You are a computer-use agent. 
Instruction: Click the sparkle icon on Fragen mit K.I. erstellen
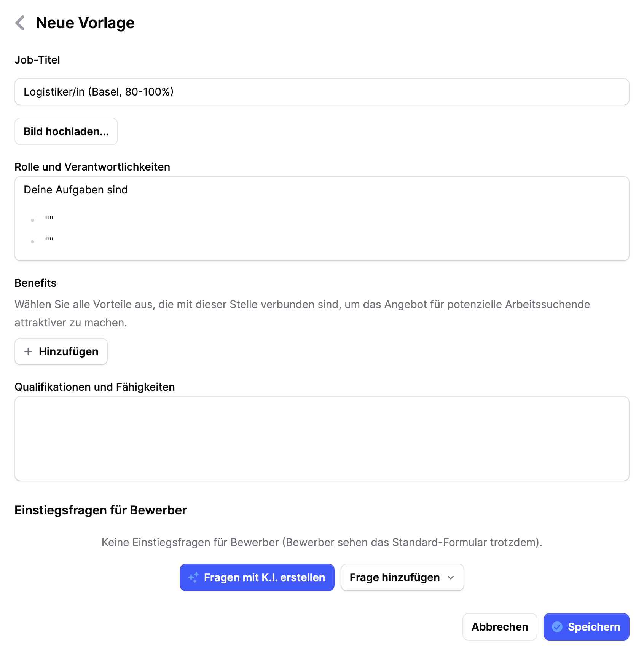194,577
